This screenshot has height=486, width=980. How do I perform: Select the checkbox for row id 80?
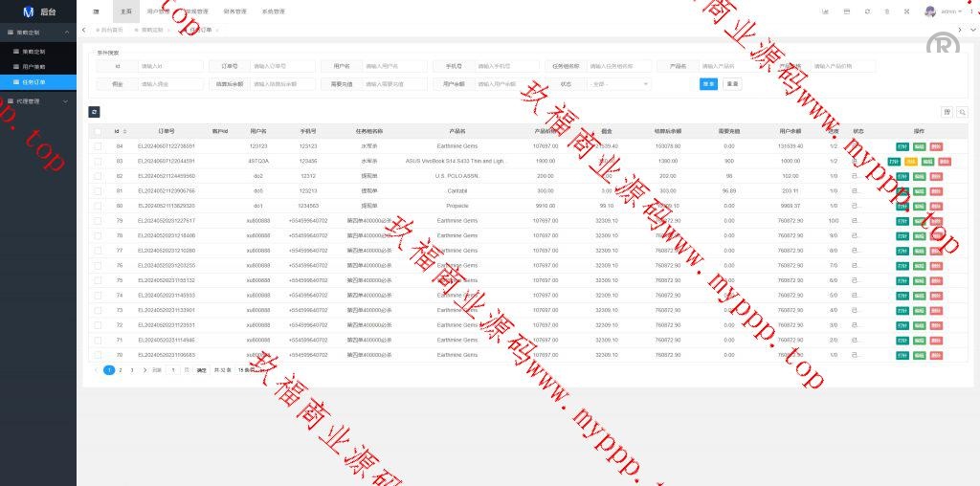tap(99, 206)
